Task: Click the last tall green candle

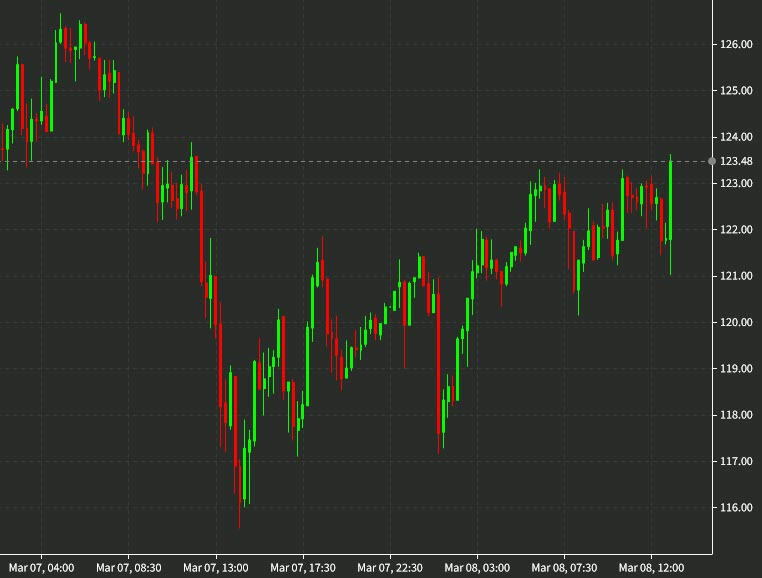Action: pos(670,200)
